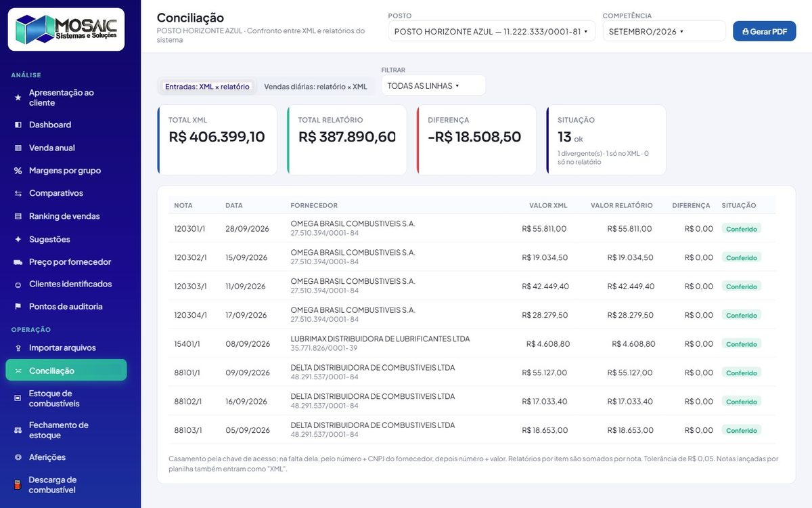
Task: Click the face icon for Clientes identificados
Action: pyautogui.click(x=18, y=284)
